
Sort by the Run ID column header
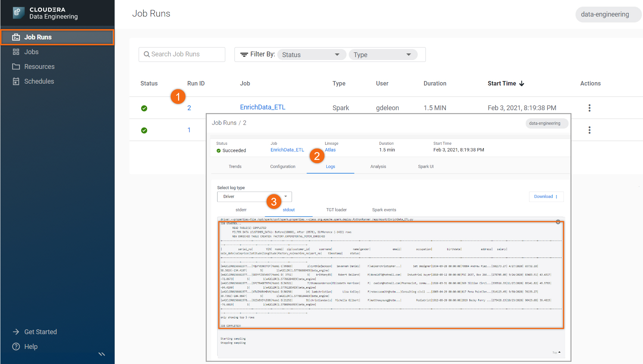pos(196,84)
